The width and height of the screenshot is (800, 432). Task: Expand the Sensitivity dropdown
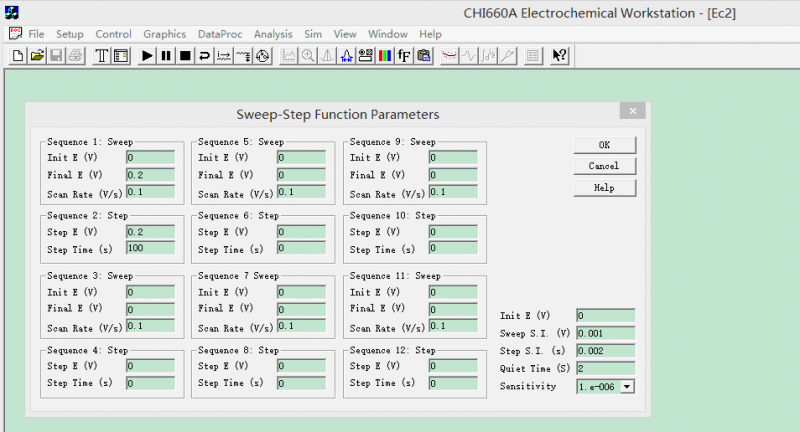[627, 385]
